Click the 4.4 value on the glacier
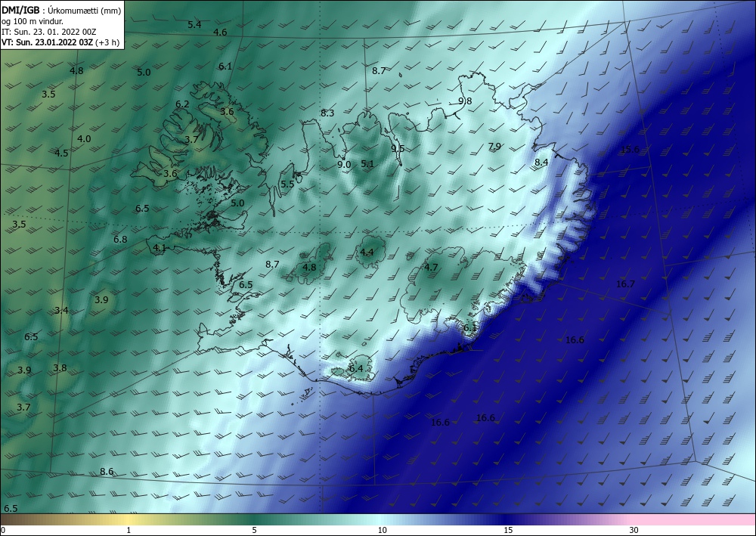Screen dimensions: 756x536 pos(367,252)
